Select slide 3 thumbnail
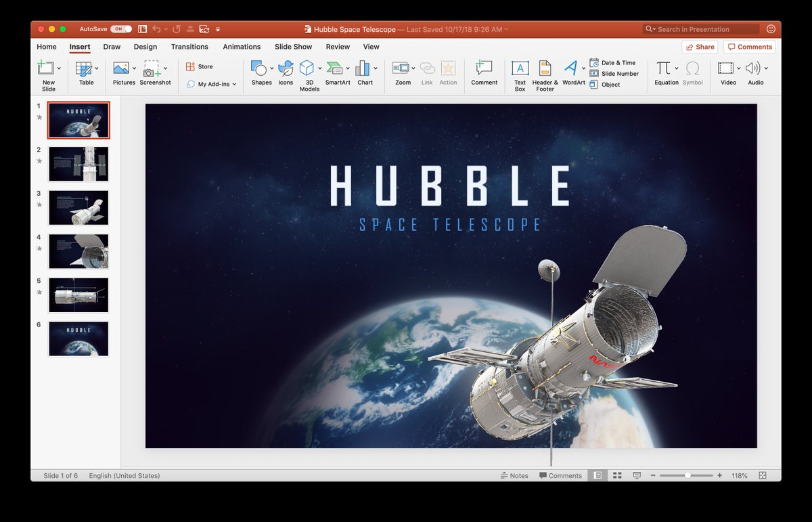Screen dimensions: 812x522 point(78,208)
